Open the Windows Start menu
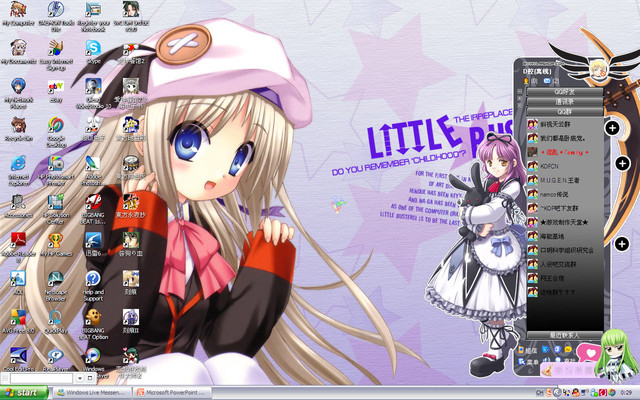The image size is (640, 400). (24, 393)
